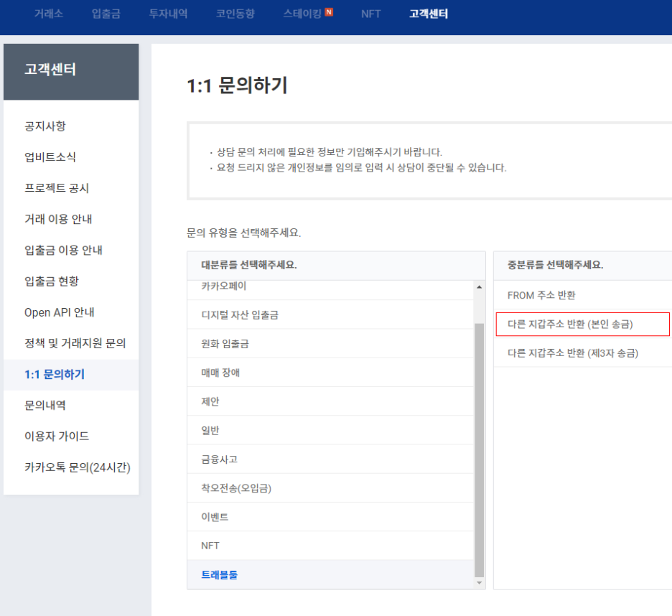The height and width of the screenshot is (616, 672).
Task: Click the red N badge beside 스테이킹
Action: 329,12
